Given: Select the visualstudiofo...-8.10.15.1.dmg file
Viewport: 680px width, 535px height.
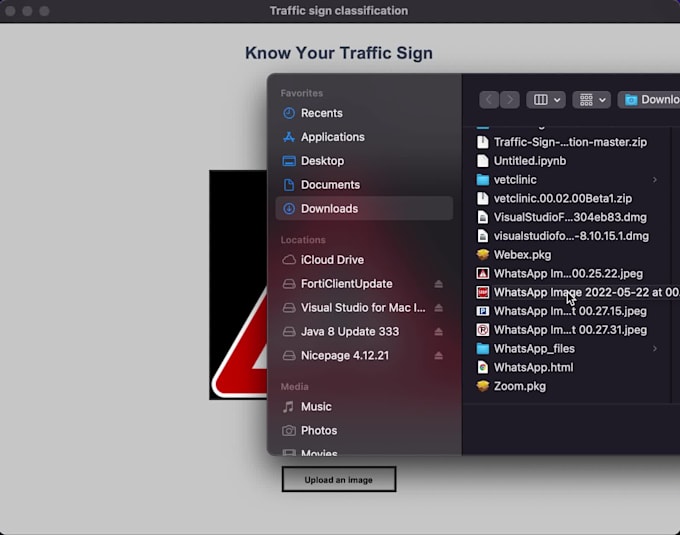Looking at the screenshot, I should (568, 236).
